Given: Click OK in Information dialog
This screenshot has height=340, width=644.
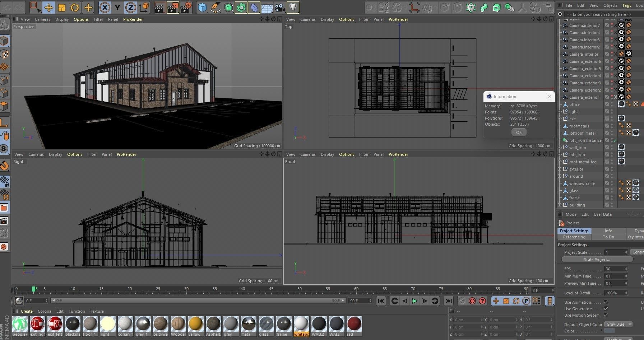Looking at the screenshot, I should point(519,132).
